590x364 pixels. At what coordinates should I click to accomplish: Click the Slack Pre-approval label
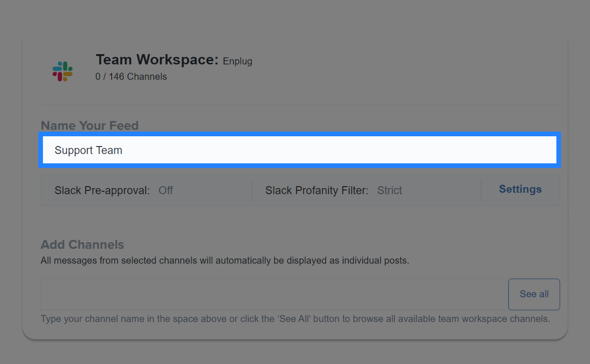coord(102,190)
